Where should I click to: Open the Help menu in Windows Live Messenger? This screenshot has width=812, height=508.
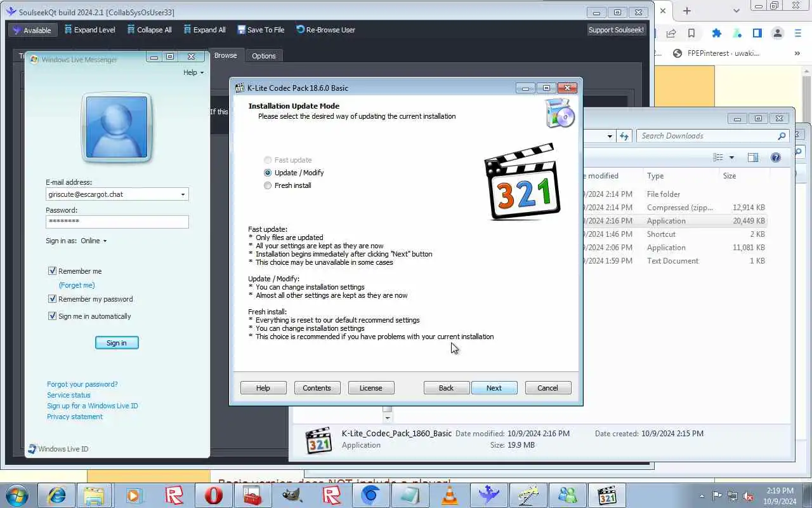coord(193,72)
